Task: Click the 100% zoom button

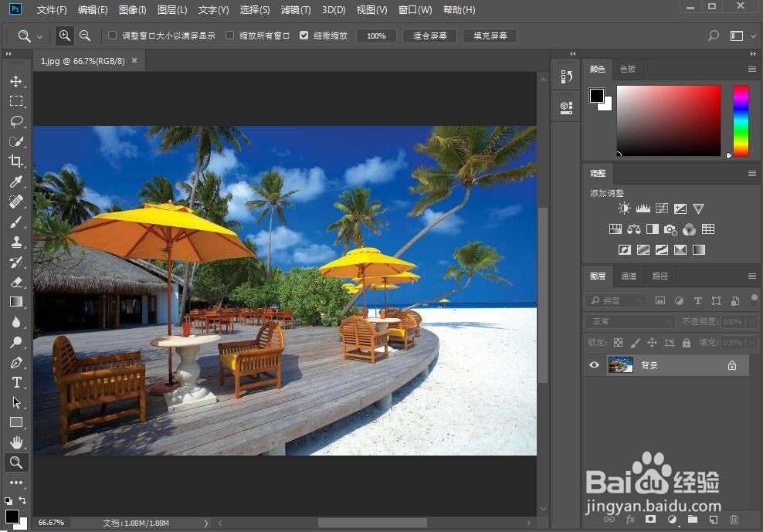Action: pyautogui.click(x=376, y=36)
